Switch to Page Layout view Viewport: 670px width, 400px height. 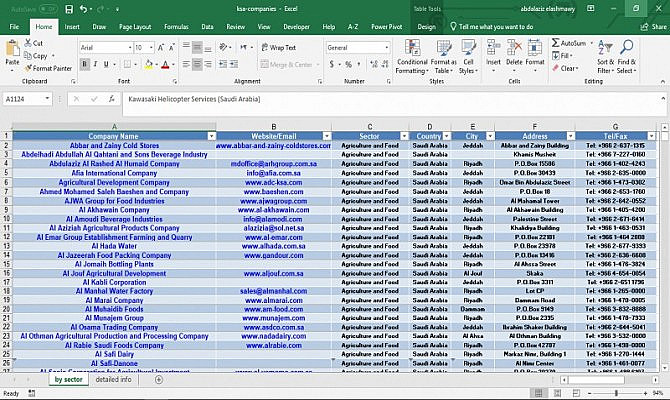(x=557, y=393)
